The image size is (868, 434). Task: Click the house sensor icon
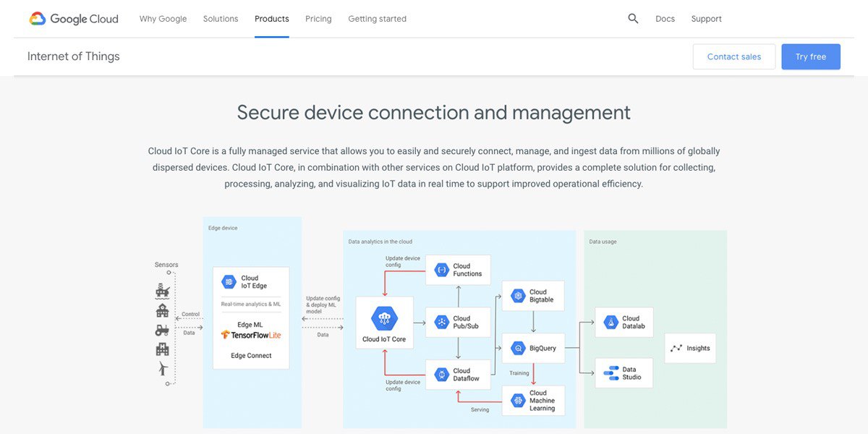[163, 310]
